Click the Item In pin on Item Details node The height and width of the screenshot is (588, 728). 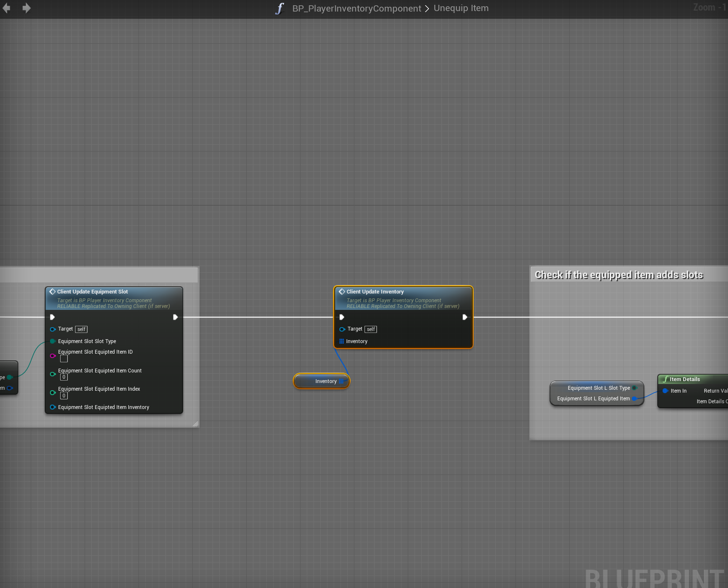click(x=665, y=391)
